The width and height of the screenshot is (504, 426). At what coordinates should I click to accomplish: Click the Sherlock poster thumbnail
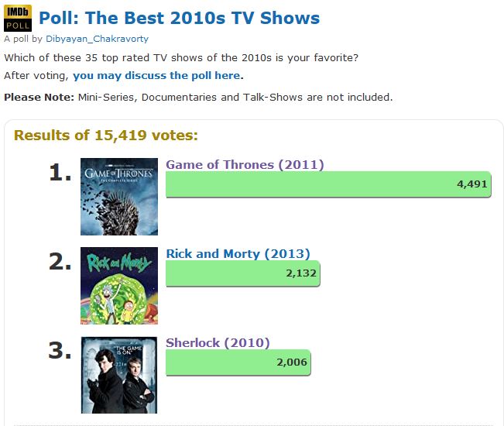[119, 375]
